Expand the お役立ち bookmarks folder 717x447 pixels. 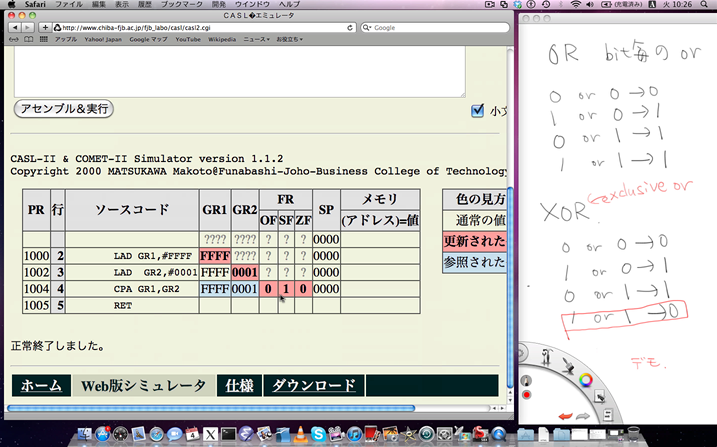[289, 39]
